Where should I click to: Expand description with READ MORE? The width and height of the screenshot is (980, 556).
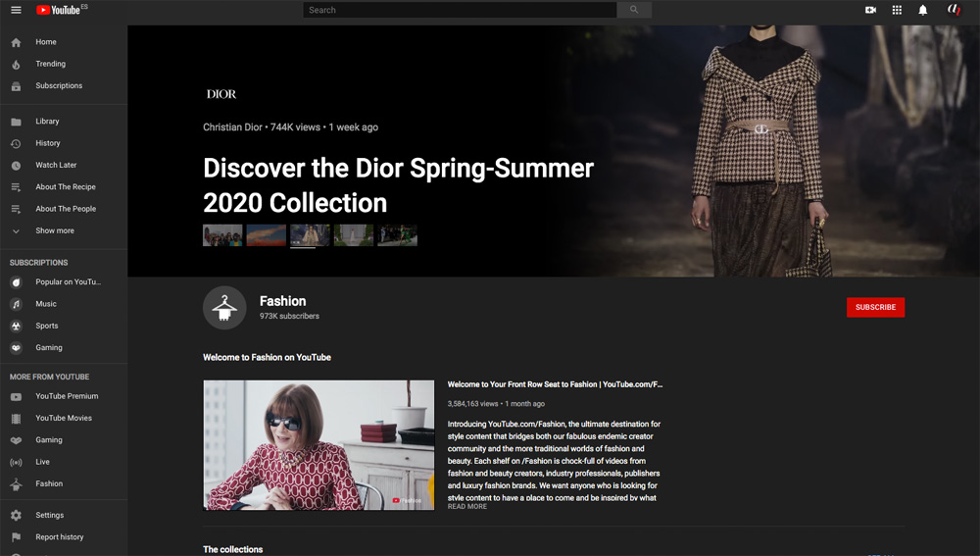point(467,507)
